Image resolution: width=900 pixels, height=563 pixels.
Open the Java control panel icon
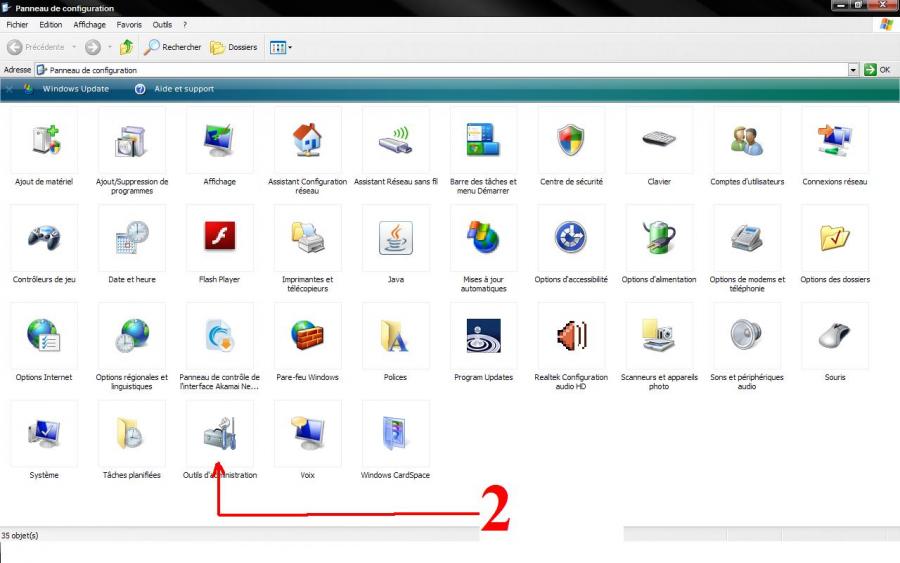395,238
